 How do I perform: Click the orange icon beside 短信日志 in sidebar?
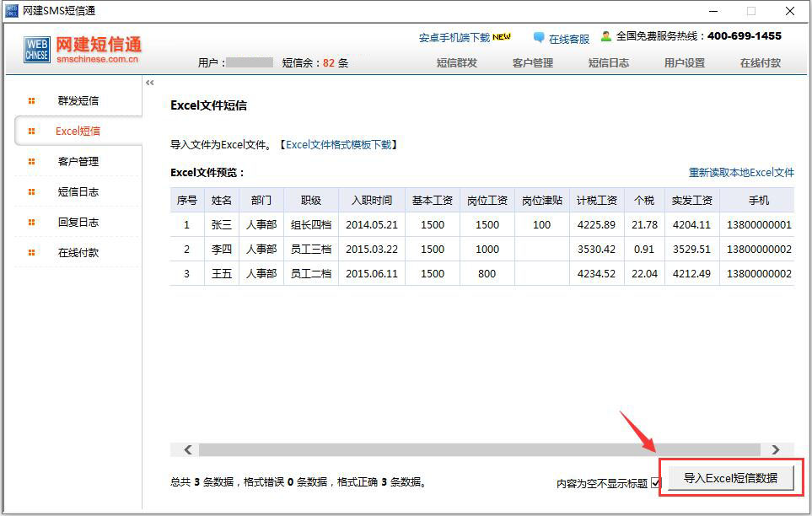pos(32,192)
